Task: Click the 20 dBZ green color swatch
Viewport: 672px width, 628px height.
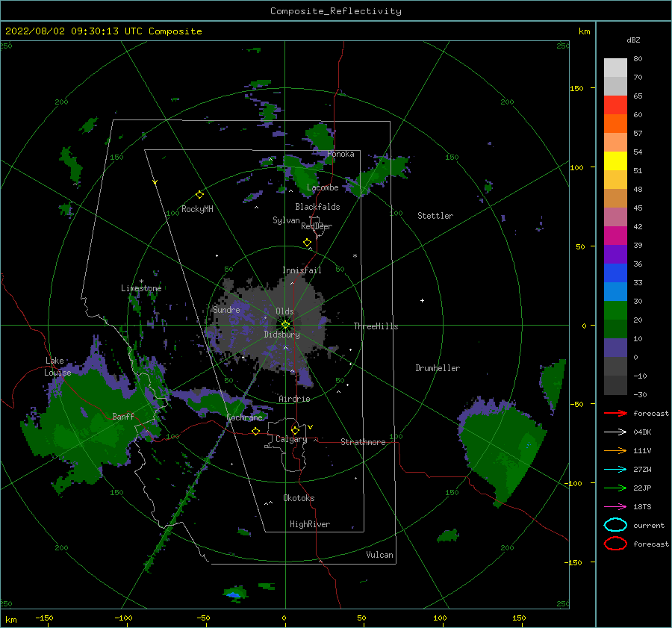Action: click(615, 311)
